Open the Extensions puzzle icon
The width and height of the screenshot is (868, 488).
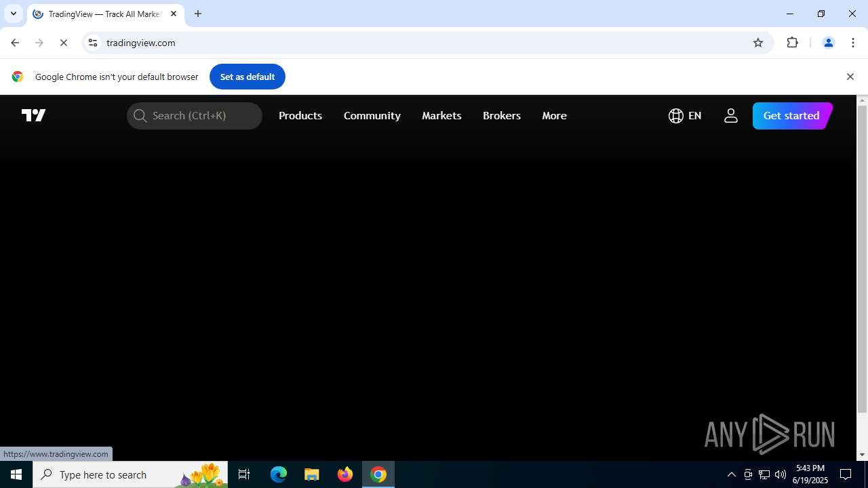[x=792, y=43]
